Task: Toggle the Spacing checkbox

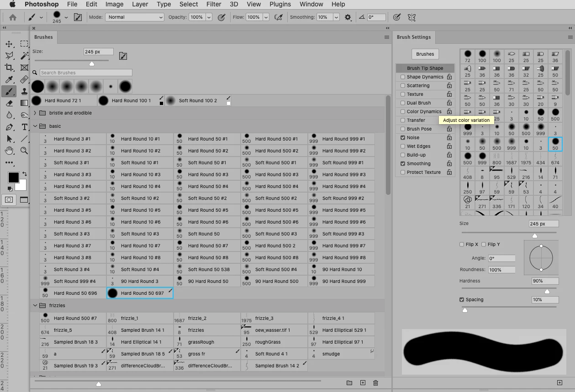Action: click(x=462, y=299)
